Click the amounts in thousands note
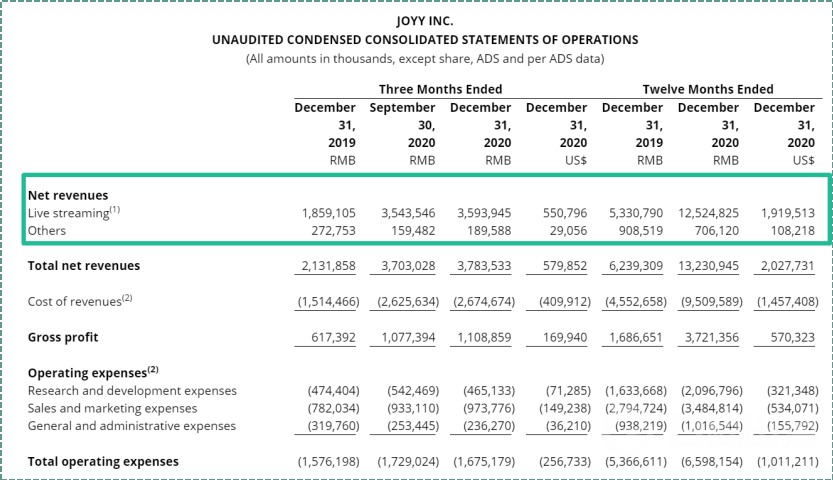The image size is (833, 480). tap(425, 59)
